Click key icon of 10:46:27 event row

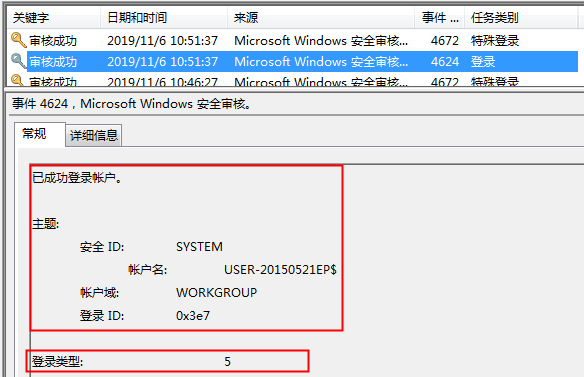18,80
